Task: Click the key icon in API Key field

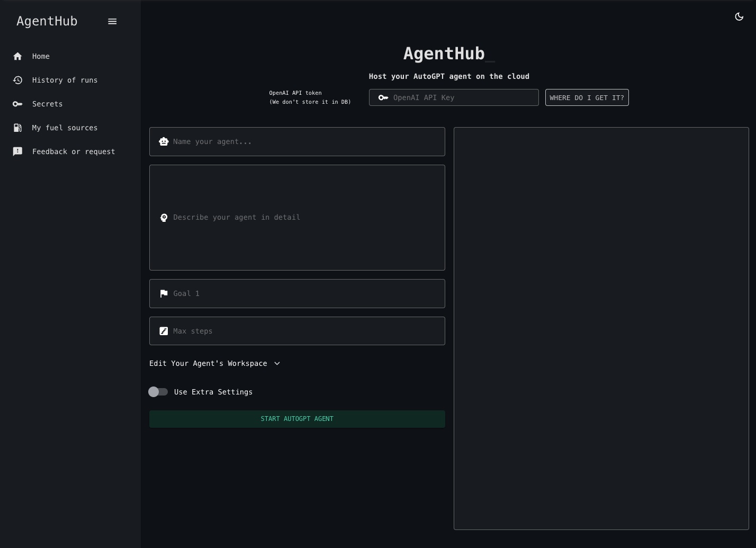Action: pos(383,97)
